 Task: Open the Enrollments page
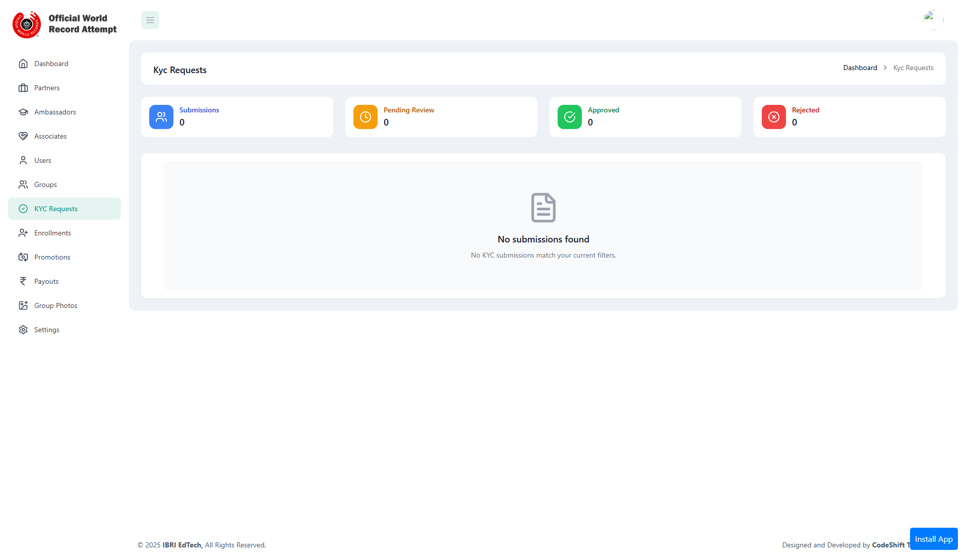pos(65,233)
